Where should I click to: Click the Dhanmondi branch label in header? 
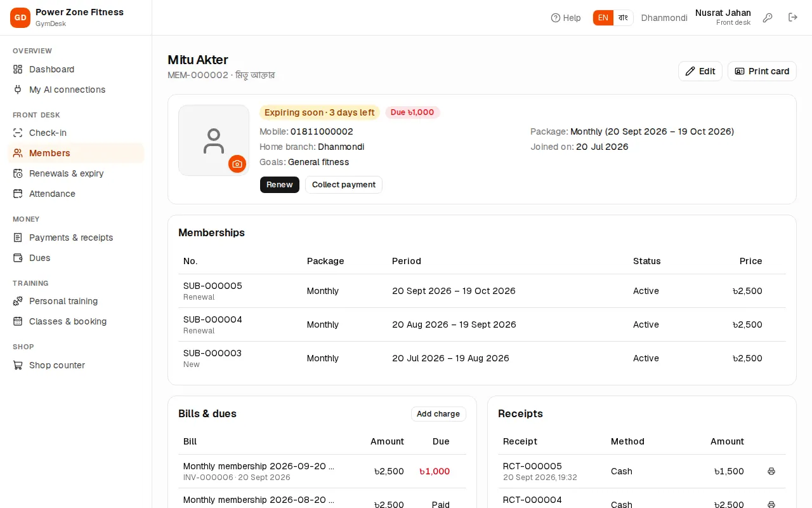pos(664,18)
